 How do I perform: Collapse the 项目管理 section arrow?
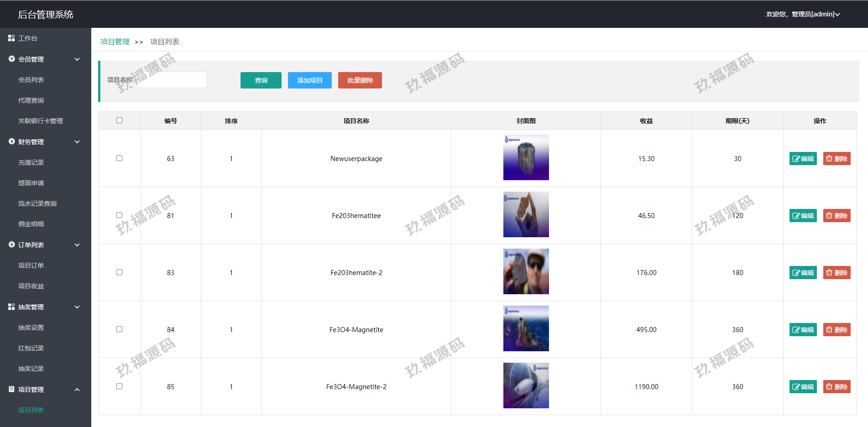[x=77, y=390]
